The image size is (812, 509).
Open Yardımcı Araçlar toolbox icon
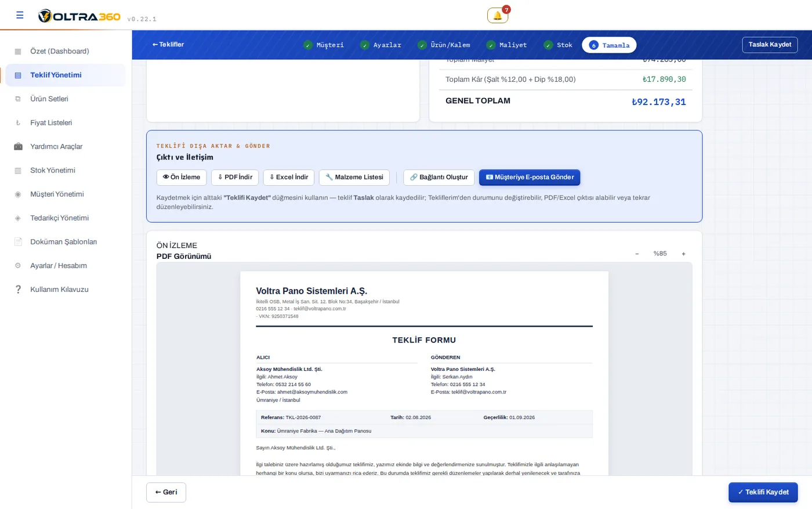pyautogui.click(x=18, y=146)
